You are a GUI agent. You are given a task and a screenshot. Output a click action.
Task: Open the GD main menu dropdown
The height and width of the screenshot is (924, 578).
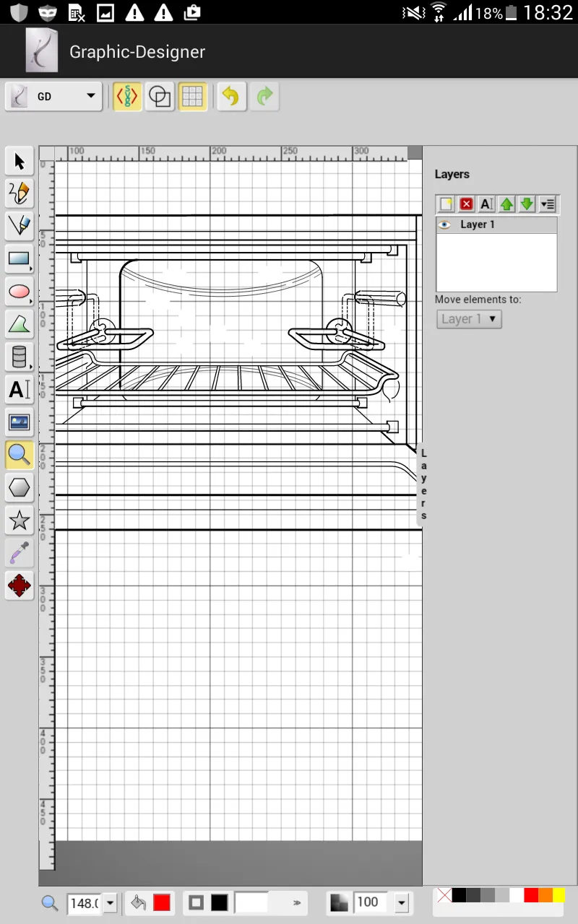[x=53, y=96]
